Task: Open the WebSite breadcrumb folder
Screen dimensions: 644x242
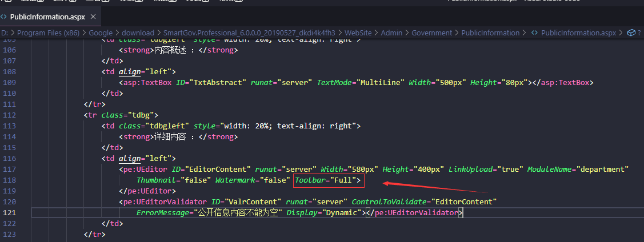Action: (x=359, y=33)
